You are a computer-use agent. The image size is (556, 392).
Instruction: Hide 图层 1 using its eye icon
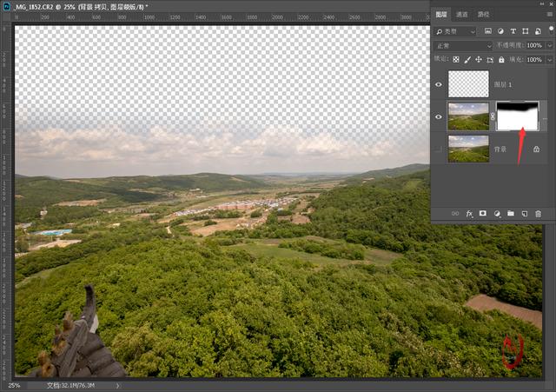click(x=439, y=84)
